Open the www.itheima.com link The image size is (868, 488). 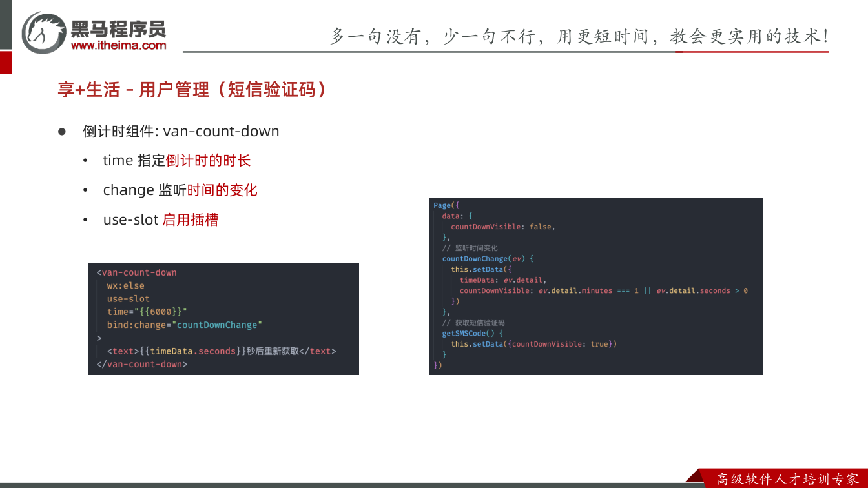[118, 45]
